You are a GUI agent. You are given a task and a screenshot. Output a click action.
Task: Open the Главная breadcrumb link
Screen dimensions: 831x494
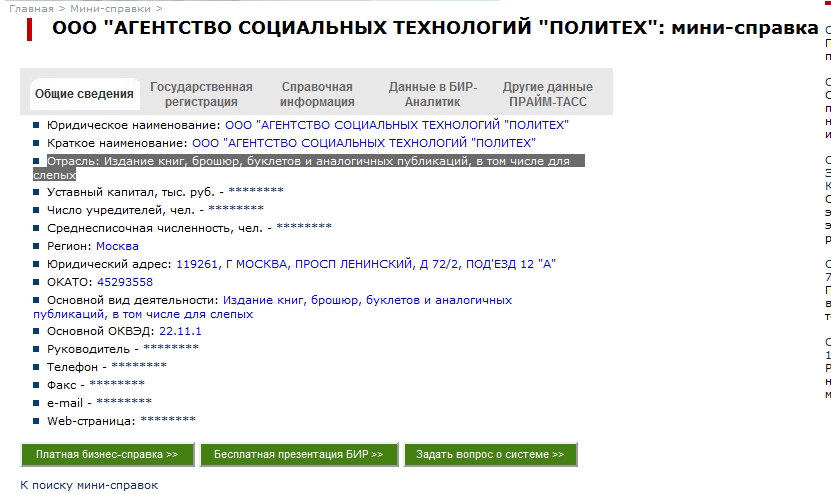[x=31, y=9]
